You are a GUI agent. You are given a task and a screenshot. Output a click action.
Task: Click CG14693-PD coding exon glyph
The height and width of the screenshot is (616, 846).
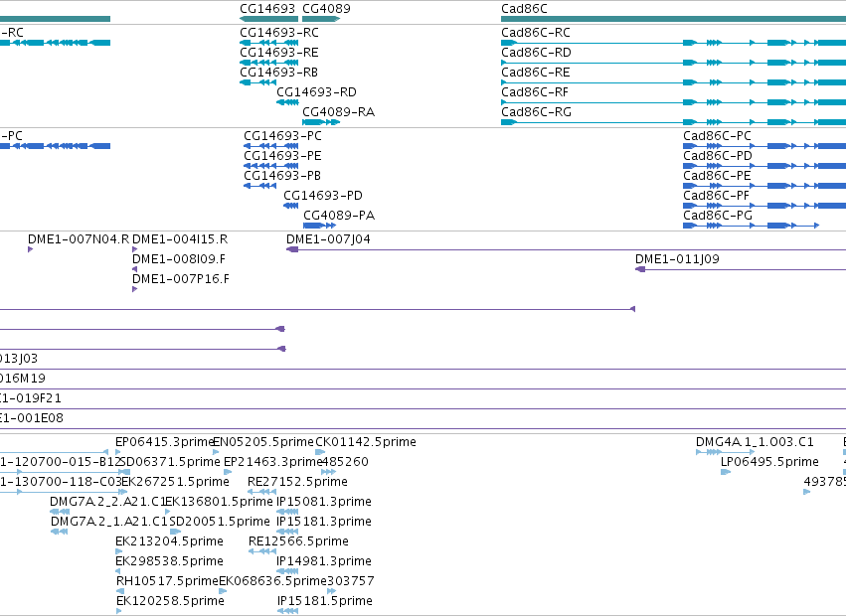[x=291, y=206]
